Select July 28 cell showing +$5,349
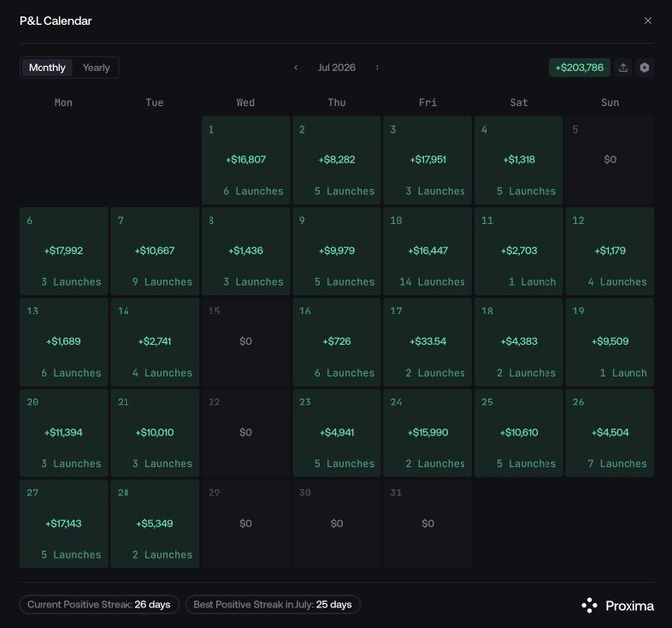The image size is (672, 628). point(155,524)
